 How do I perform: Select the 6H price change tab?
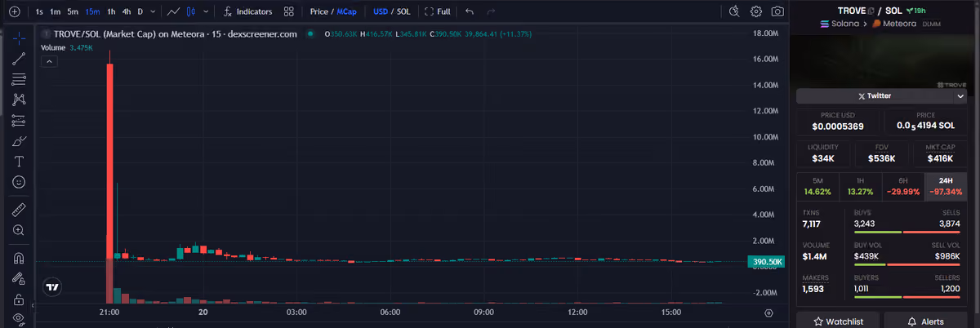coord(902,186)
